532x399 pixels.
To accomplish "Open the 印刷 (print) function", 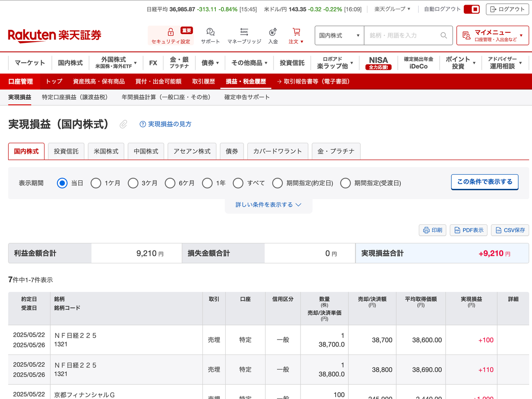I will point(432,230).
